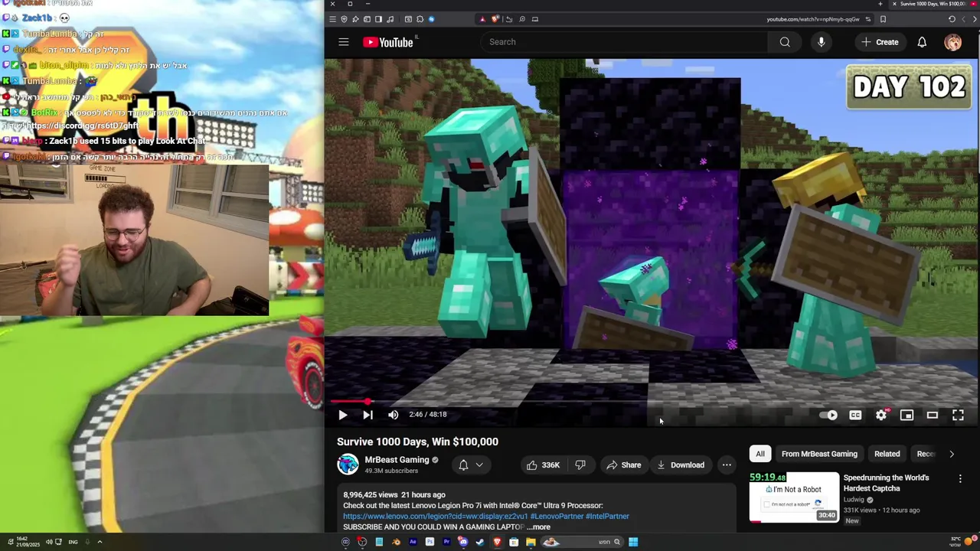This screenshot has width=980, height=551.
Task: Open the browser main menu icon
Action: [333, 19]
